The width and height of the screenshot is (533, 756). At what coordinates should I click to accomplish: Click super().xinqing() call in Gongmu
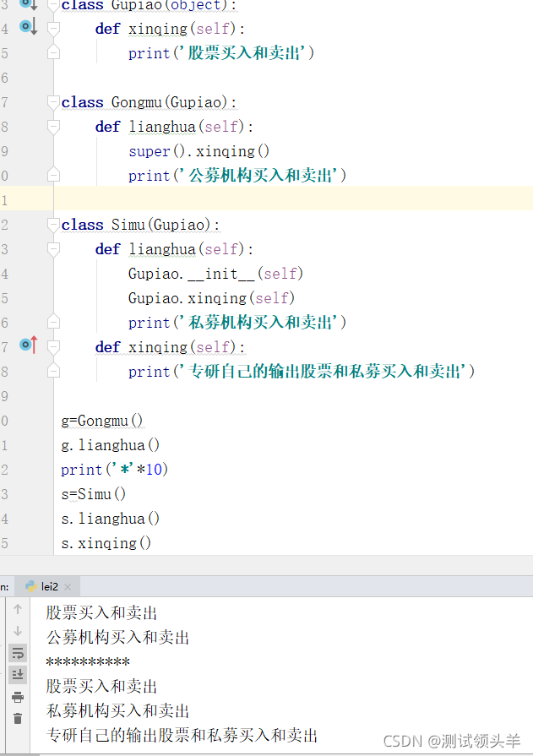coord(199,152)
